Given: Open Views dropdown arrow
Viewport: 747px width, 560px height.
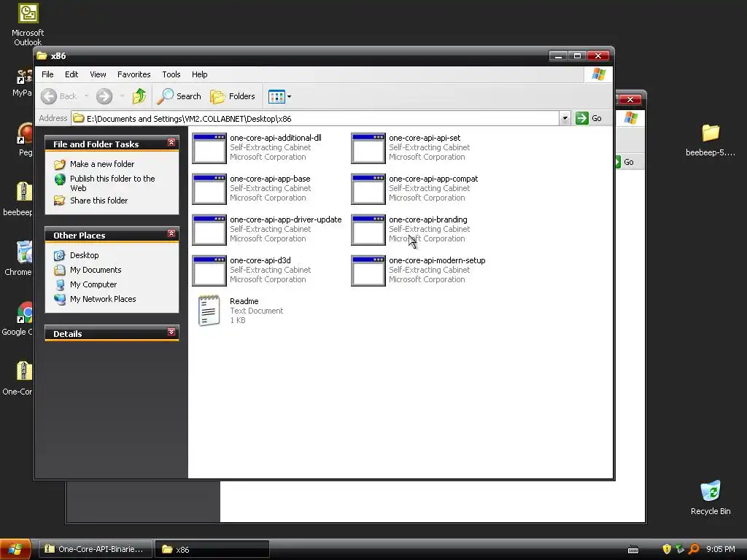Looking at the screenshot, I should pyautogui.click(x=289, y=97).
